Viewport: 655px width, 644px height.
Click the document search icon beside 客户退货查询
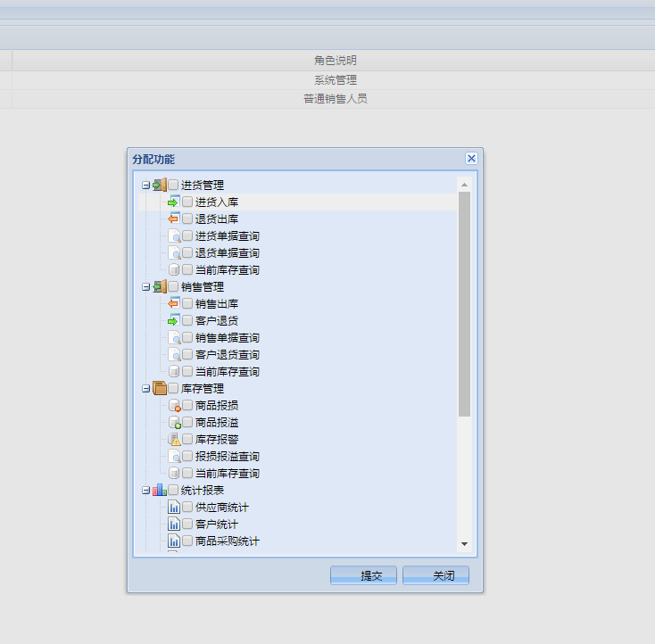coord(174,355)
